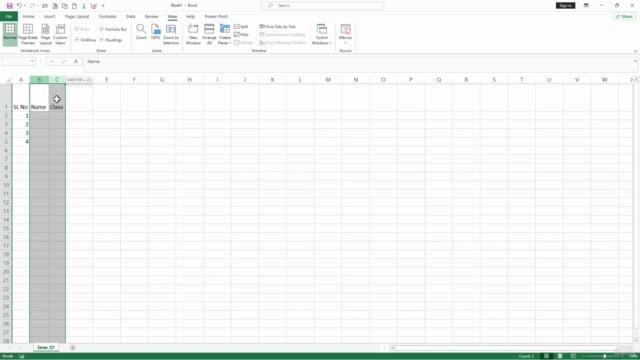Switch to Normal workbook view
The height and width of the screenshot is (360, 640).
[x=10, y=34]
